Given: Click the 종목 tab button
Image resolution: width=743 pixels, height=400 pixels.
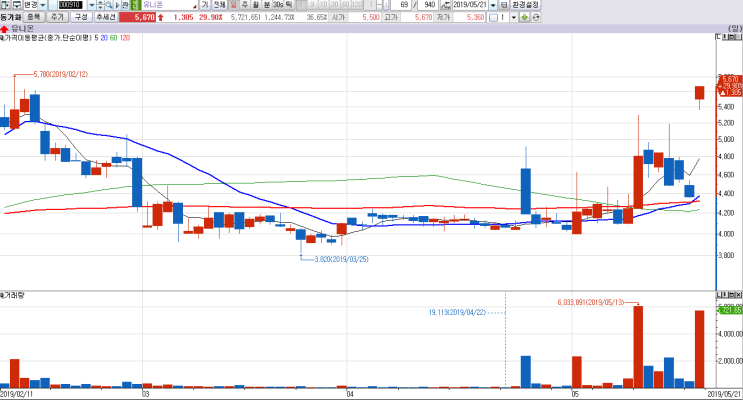Looking at the screenshot, I should 33,17.
